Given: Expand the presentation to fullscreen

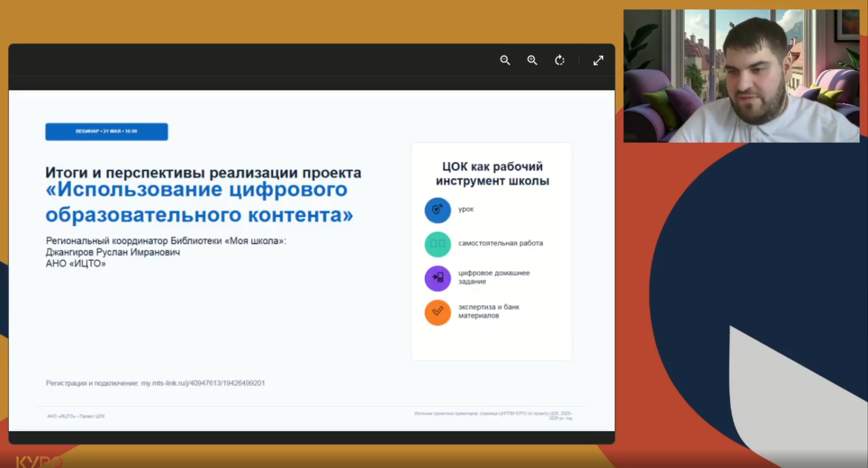Looking at the screenshot, I should click(598, 60).
